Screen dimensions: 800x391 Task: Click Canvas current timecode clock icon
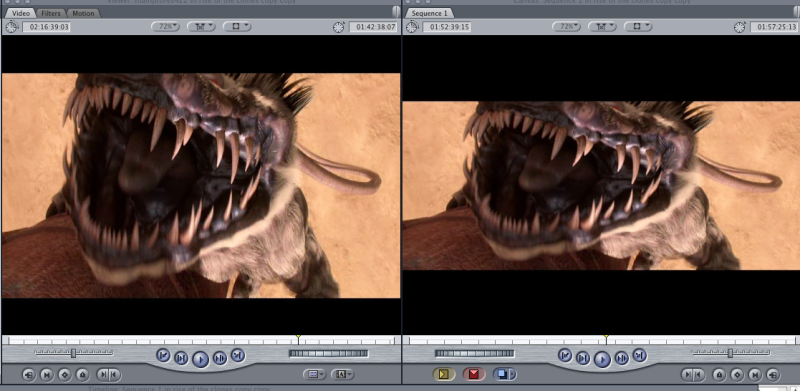tap(740, 27)
